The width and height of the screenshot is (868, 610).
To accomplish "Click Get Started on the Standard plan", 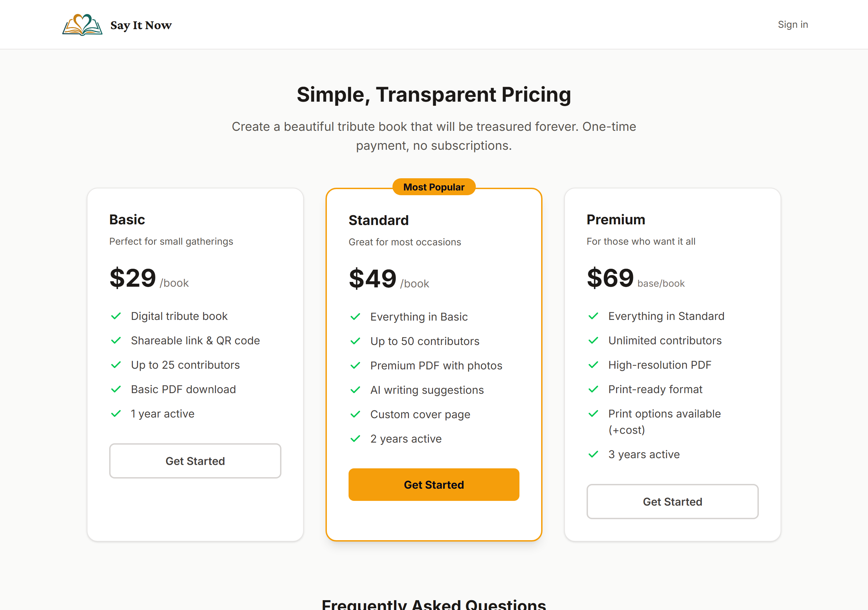I will 434,485.
